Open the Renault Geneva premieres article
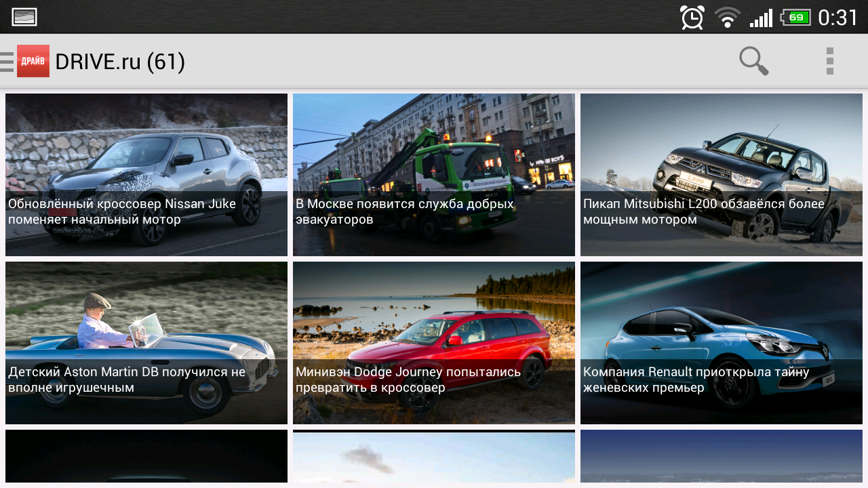 click(x=722, y=343)
